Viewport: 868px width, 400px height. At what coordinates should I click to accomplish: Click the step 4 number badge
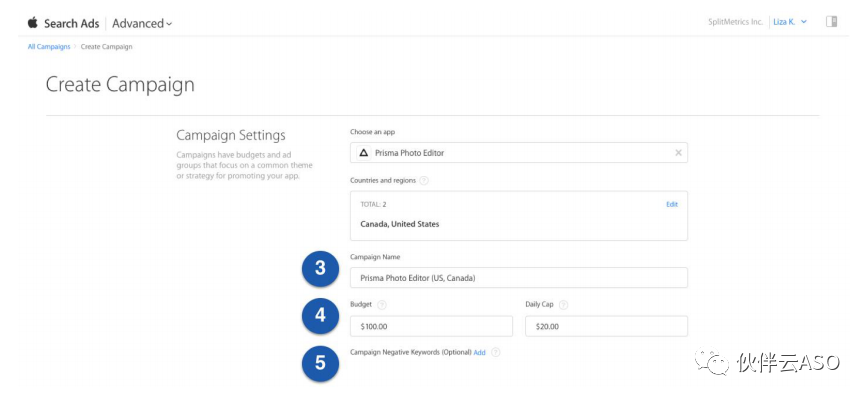coord(320,315)
